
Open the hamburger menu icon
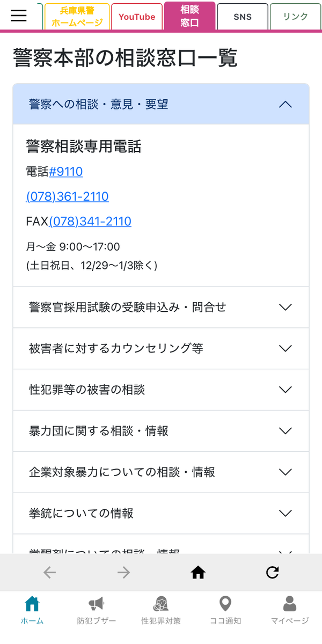19,16
